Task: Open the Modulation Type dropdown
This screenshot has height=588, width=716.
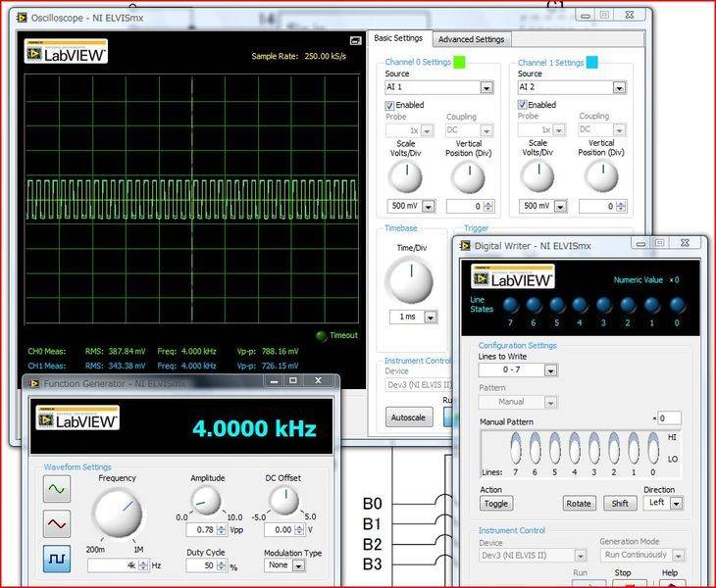Action: click(297, 565)
